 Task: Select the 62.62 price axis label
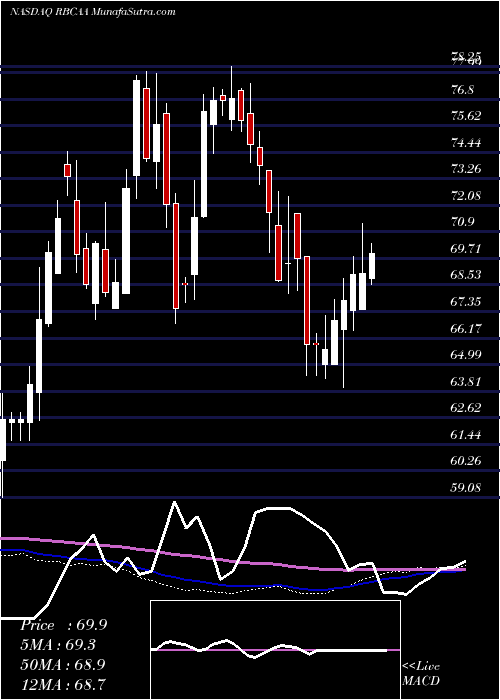coord(467,408)
